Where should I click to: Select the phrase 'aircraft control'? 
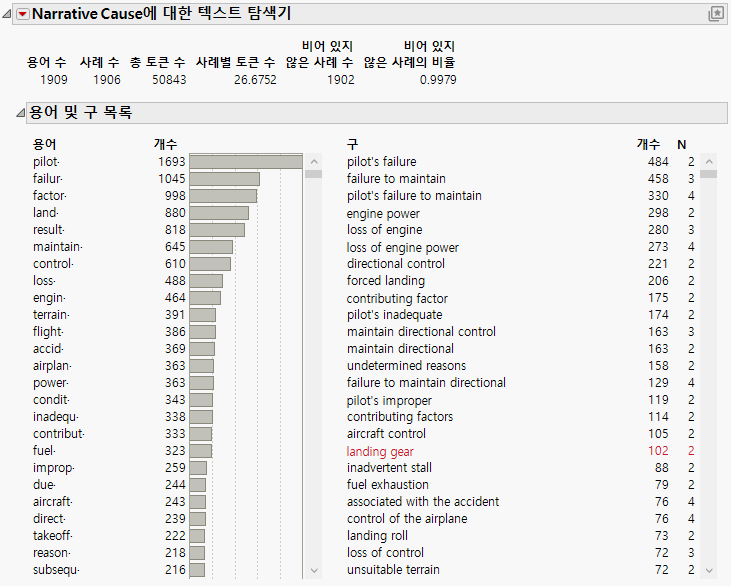click(386, 434)
